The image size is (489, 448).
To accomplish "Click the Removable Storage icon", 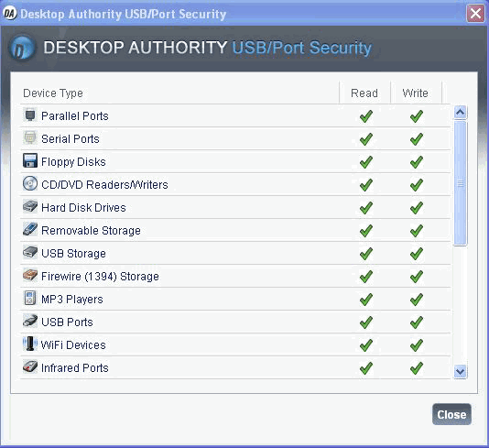I will (30, 229).
